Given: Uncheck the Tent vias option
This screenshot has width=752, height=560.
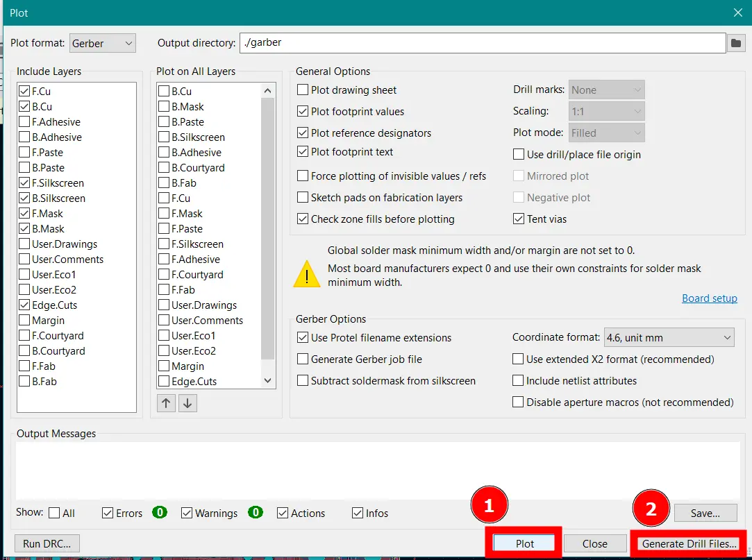Looking at the screenshot, I should pos(519,219).
